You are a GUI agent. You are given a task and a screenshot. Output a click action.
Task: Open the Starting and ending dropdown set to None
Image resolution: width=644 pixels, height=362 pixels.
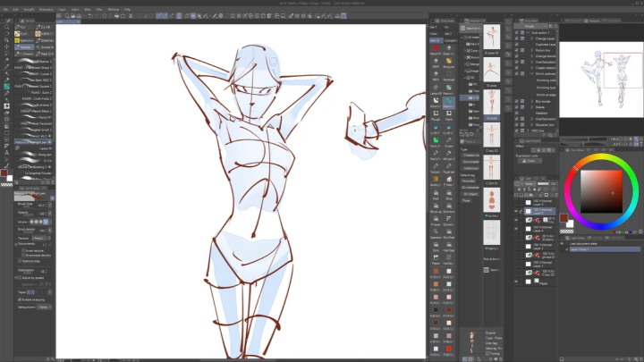point(45,307)
